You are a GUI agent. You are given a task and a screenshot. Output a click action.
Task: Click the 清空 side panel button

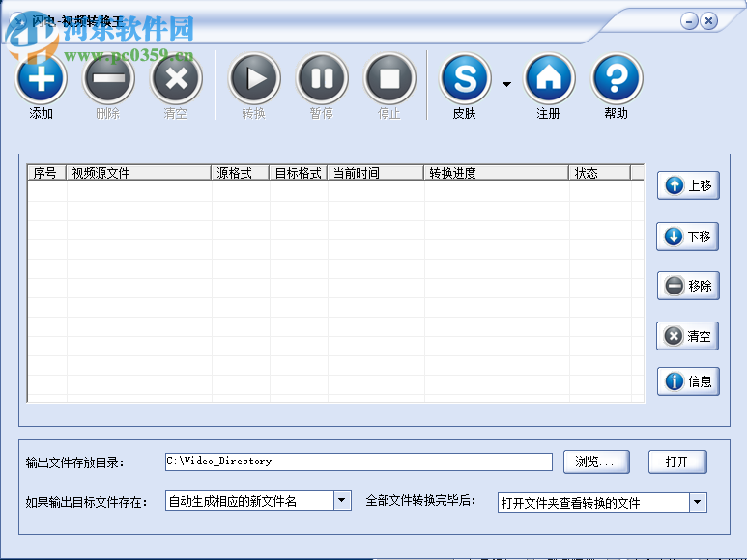click(687, 336)
